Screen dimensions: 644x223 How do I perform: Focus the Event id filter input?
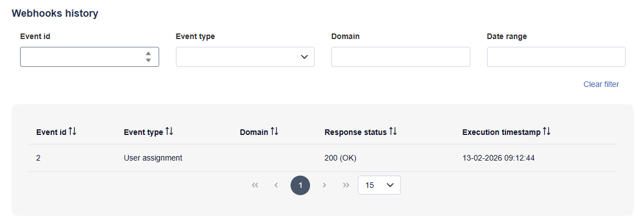[81, 57]
